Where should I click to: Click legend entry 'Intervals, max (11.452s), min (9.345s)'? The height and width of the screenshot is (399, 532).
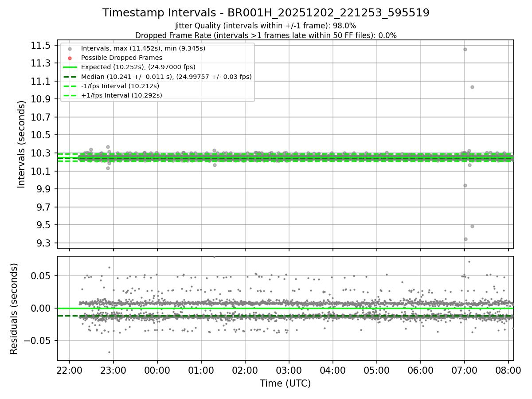(143, 48)
